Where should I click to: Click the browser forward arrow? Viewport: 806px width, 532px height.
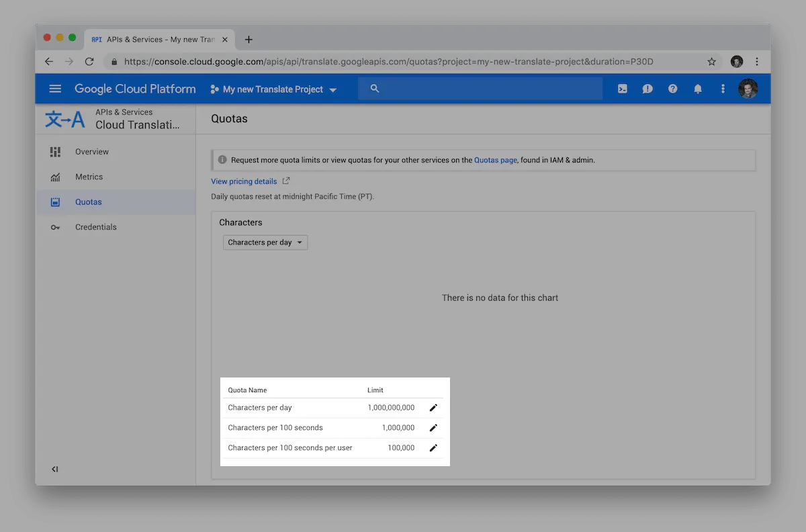click(69, 61)
